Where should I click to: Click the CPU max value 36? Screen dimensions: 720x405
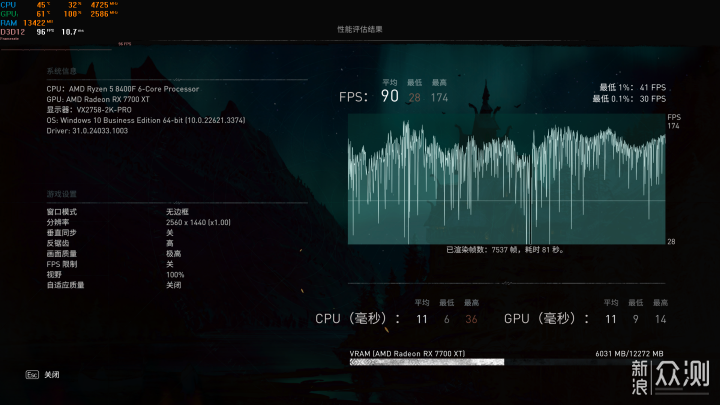tap(471, 319)
